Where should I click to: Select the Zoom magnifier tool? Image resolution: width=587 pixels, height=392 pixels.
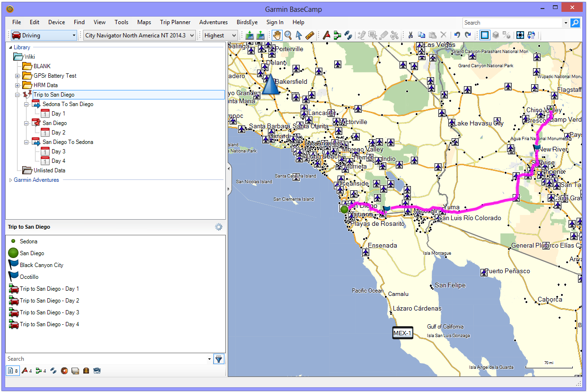288,35
